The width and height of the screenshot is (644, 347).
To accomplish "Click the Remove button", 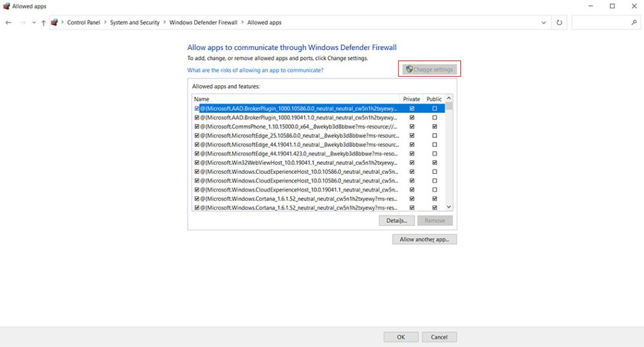I will (x=435, y=221).
